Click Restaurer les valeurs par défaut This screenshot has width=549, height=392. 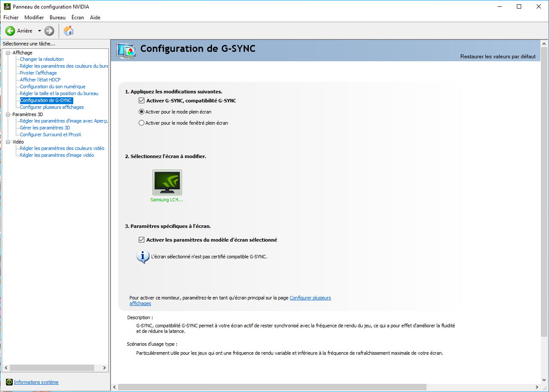point(498,57)
